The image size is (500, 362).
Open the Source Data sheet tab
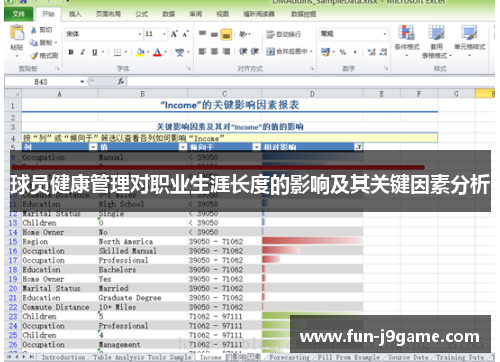pyautogui.click(x=408, y=357)
